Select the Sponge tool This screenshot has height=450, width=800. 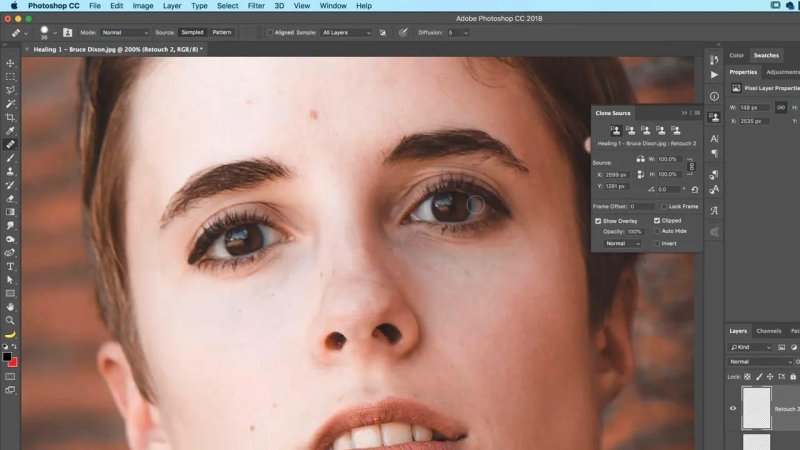pyautogui.click(x=10, y=239)
